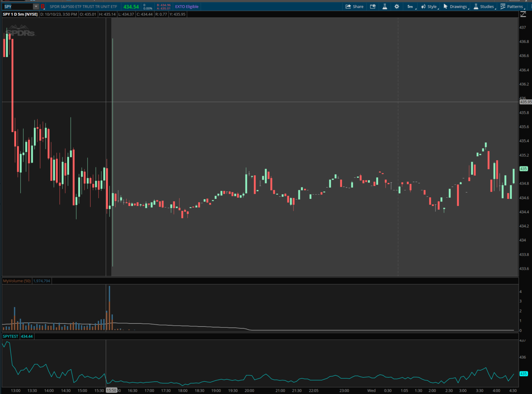
Task: Open the window-with-info icon beside Share
Action: [373, 6]
